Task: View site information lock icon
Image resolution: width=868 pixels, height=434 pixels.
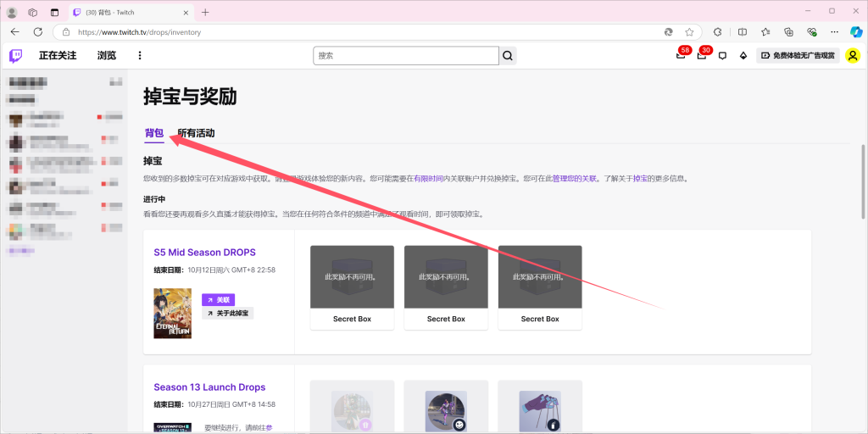Action: point(66,32)
